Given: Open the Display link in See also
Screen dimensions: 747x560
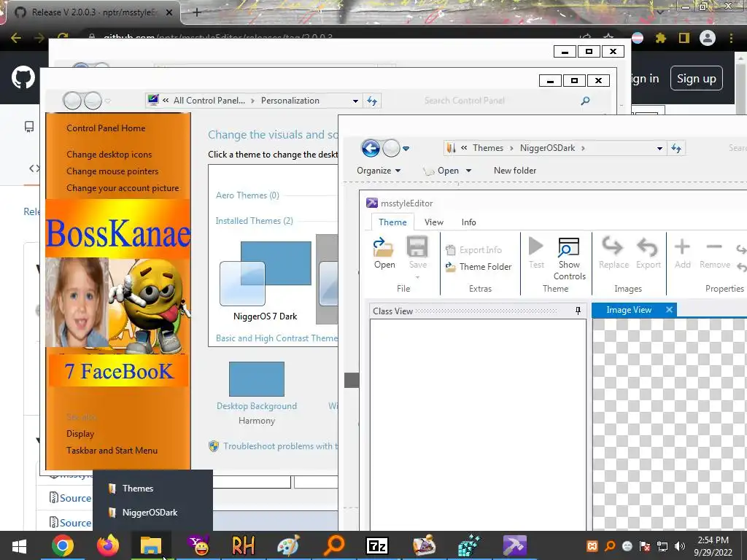Looking at the screenshot, I should 80,434.
